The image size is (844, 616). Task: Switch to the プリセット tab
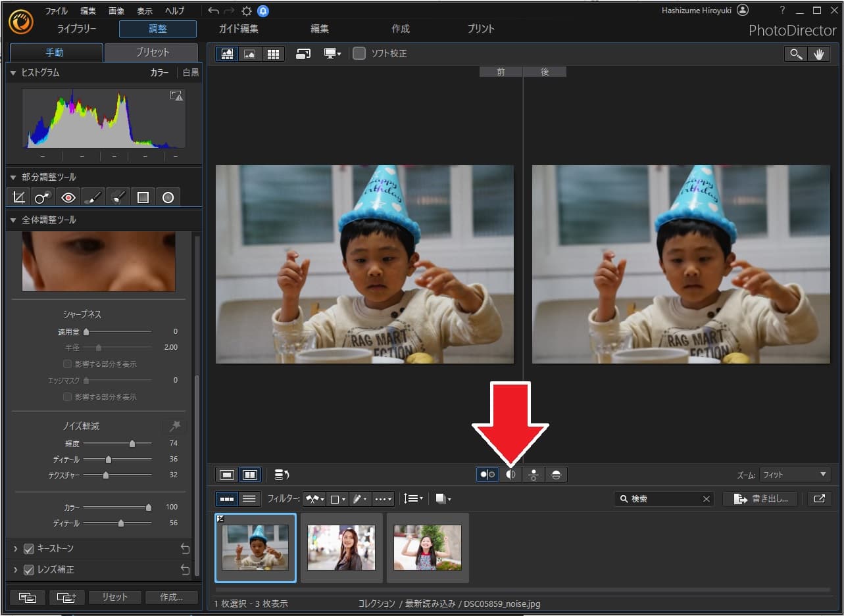coord(152,53)
